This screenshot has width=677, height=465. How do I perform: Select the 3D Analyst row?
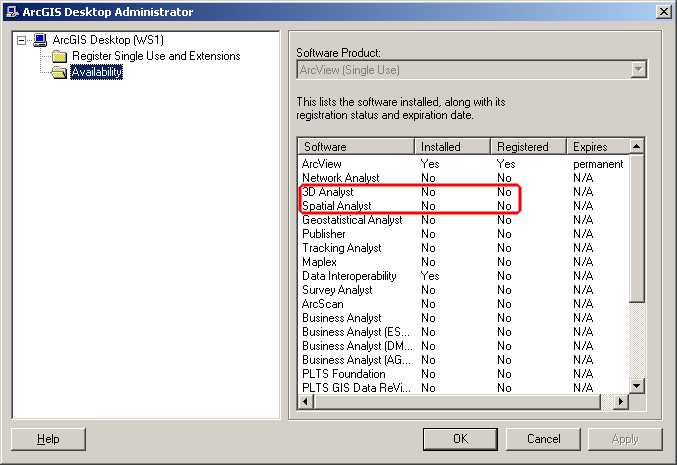pos(464,192)
